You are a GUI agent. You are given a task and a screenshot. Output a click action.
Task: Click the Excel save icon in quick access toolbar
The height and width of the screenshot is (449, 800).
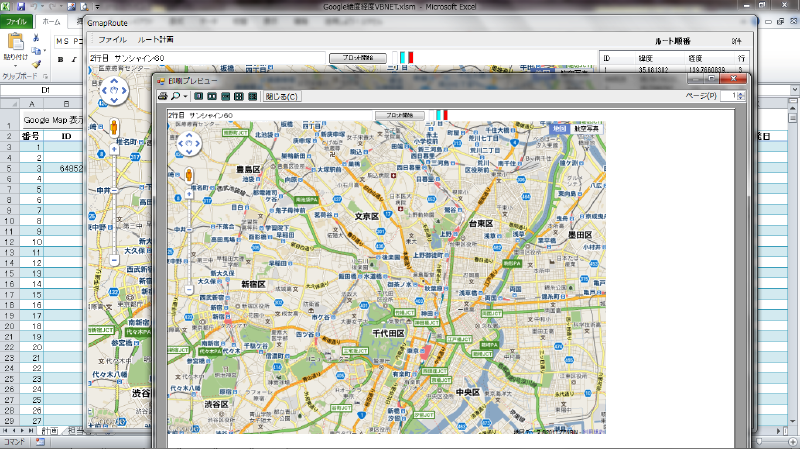[21, 6]
